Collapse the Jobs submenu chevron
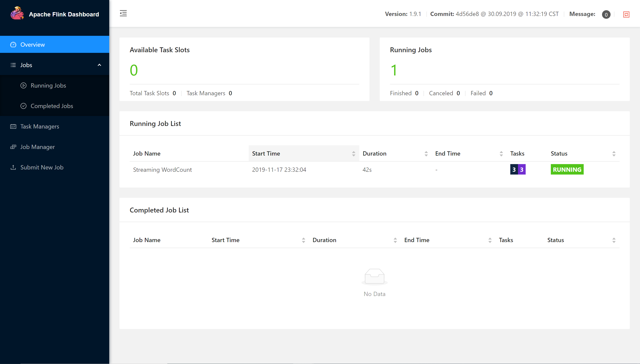640x364 pixels. [x=99, y=65]
